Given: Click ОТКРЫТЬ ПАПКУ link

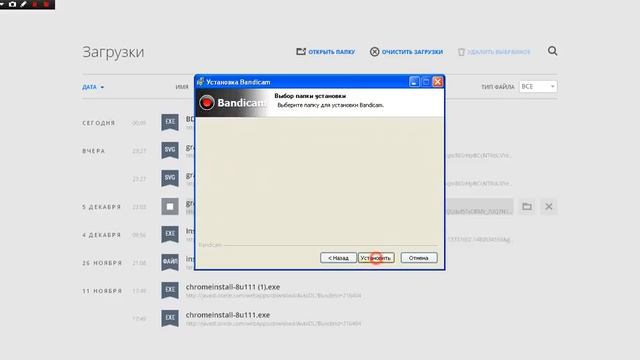Looking at the screenshot, I should 331,52.
